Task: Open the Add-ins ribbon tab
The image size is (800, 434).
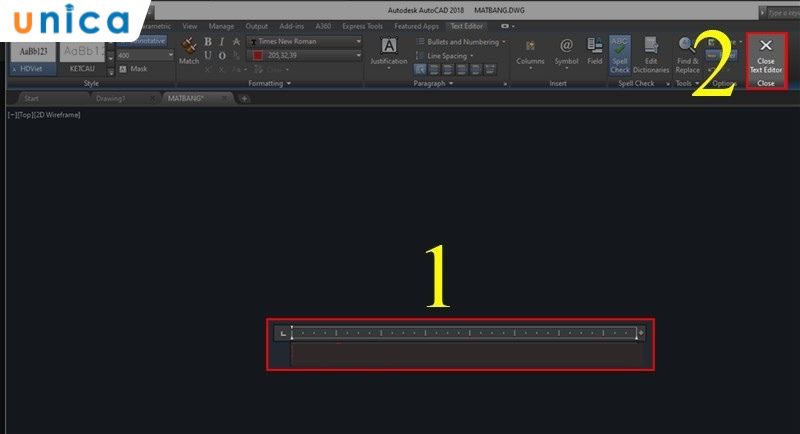Action: coord(291,26)
